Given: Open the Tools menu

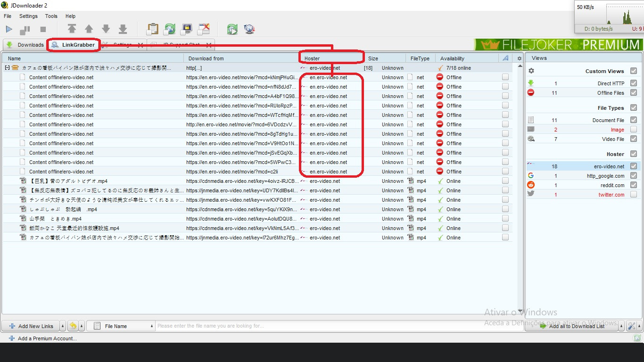Looking at the screenshot, I should pos(51,16).
